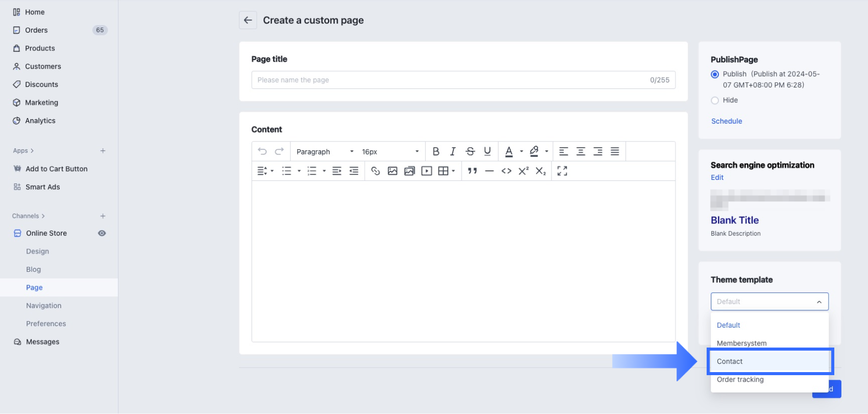Click the Schedule link

point(727,121)
